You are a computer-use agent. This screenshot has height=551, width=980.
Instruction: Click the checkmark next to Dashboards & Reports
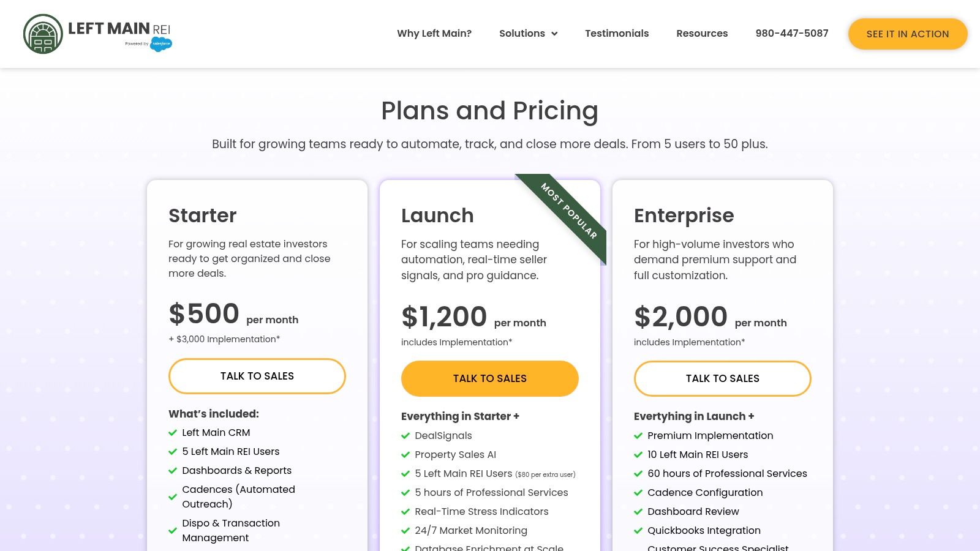coord(173,471)
